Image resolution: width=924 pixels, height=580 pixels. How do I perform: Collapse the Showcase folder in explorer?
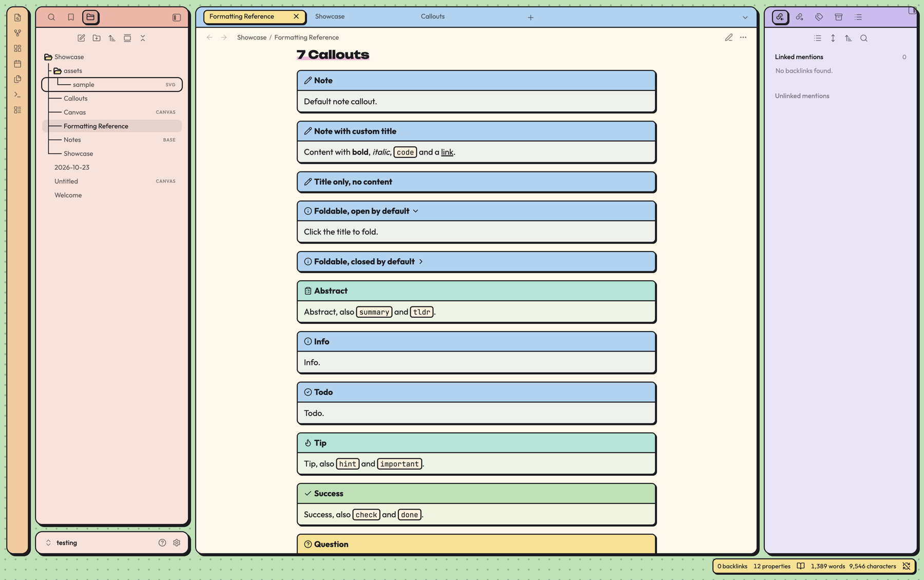(x=48, y=57)
